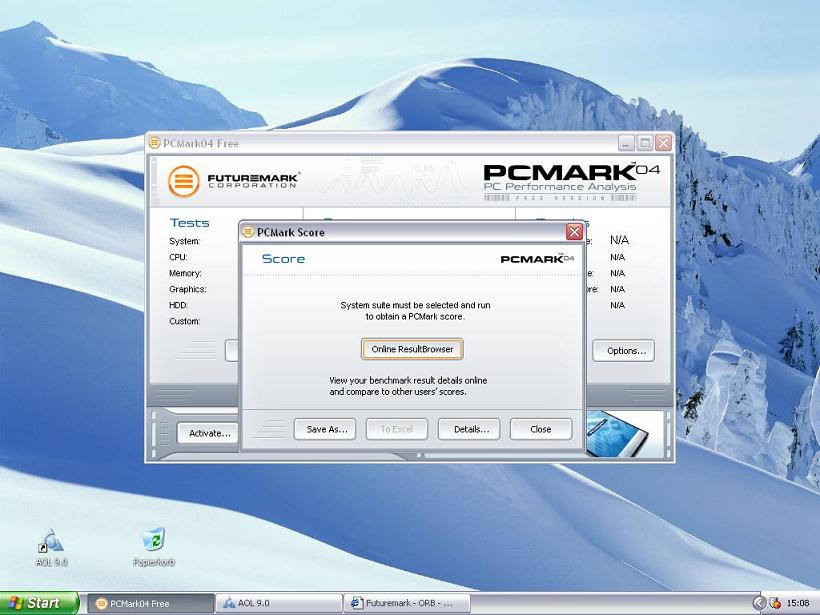The image size is (820, 615).
Task: Close the PCMark04 Free main window
Action: (x=663, y=142)
